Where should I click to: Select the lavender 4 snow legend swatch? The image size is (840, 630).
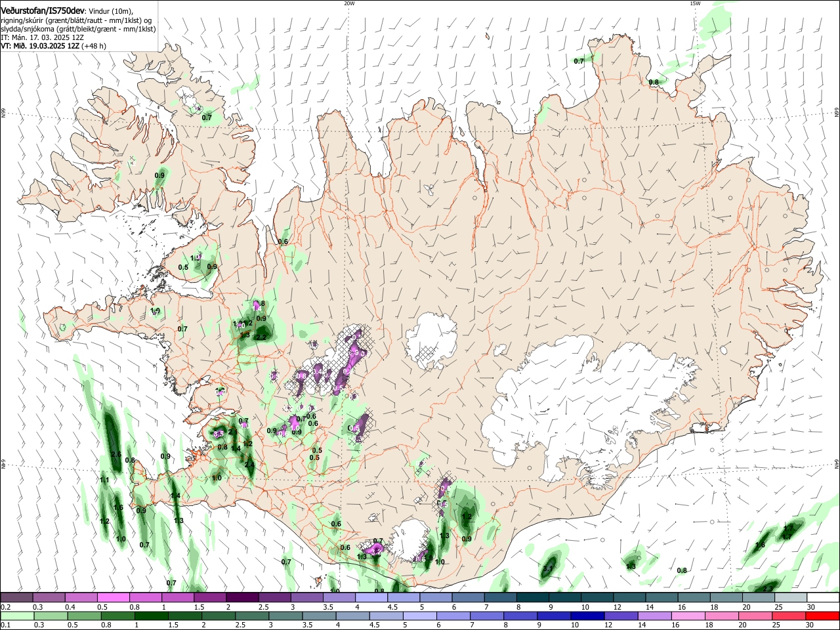(x=371, y=597)
